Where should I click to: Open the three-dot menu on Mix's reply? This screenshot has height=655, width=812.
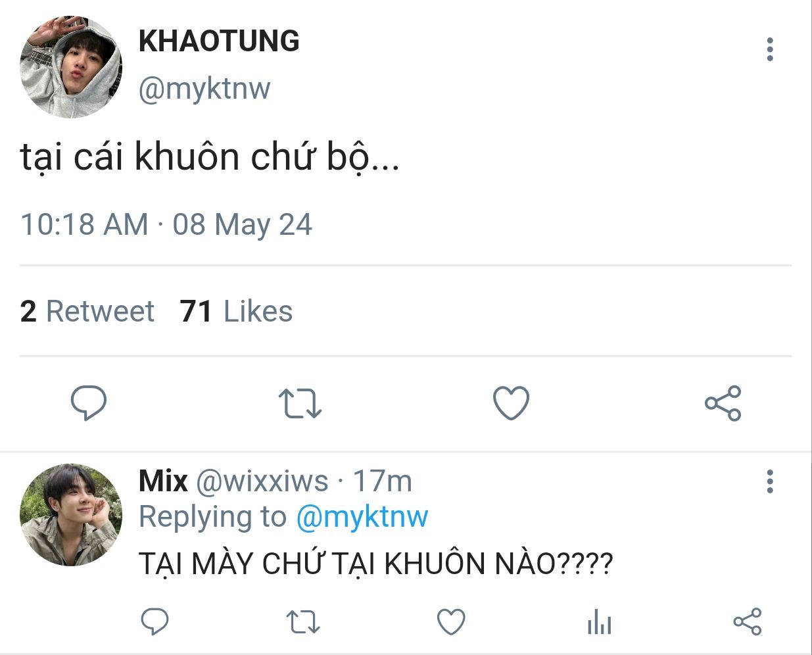tap(770, 481)
